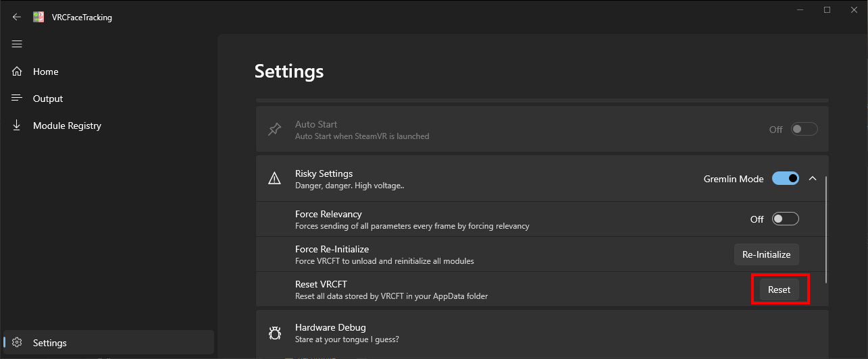Click the Settings gear icon

tap(18, 343)
